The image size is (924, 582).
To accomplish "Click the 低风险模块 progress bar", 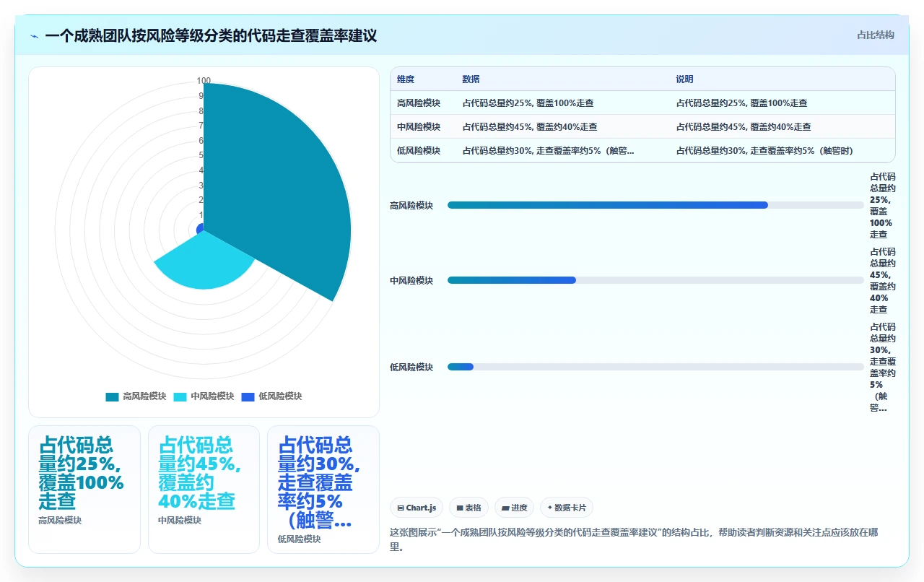I will pyautogui.click(x=655, y=367).
